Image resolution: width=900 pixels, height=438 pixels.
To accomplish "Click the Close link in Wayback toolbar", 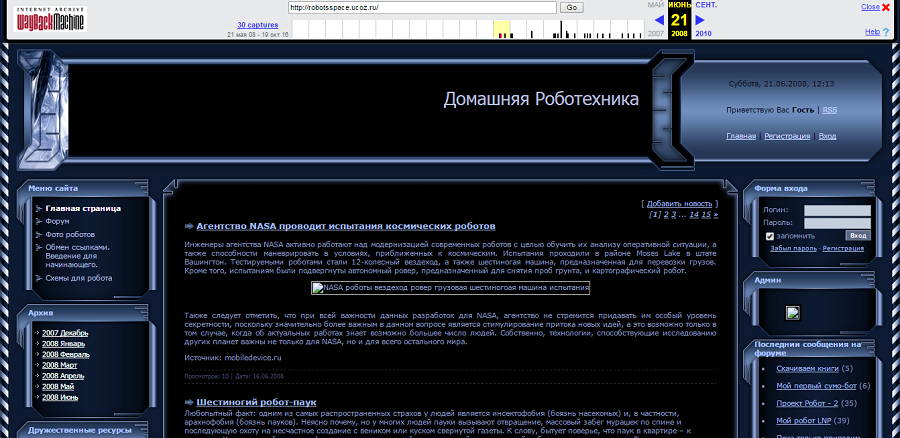I will coord(870,7).
